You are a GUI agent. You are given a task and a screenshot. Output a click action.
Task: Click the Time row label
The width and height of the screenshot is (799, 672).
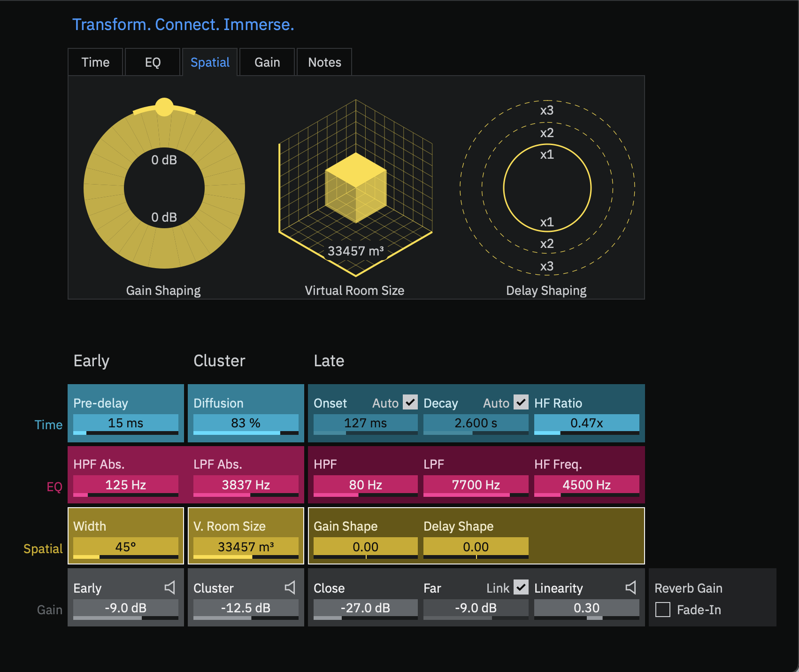tap(48, 425)
